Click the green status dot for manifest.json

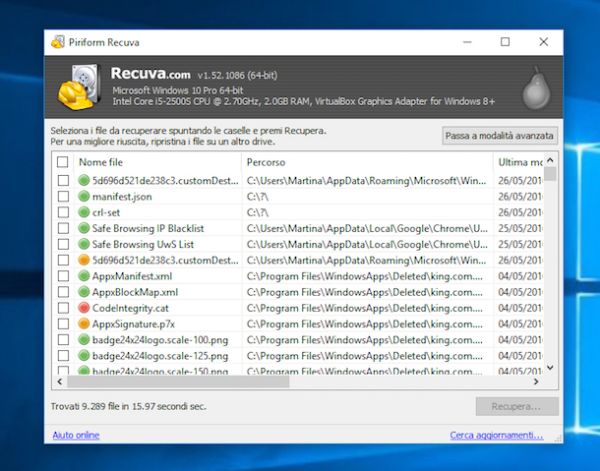[84, 197]
